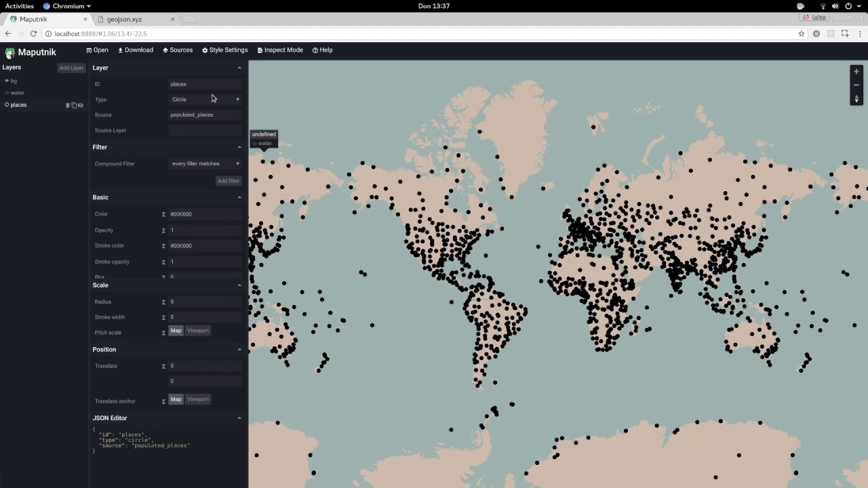Click the screen capture extension icon
Image resolution: width=868 pixels, height=488 pixels.
[x=845, y=33]
